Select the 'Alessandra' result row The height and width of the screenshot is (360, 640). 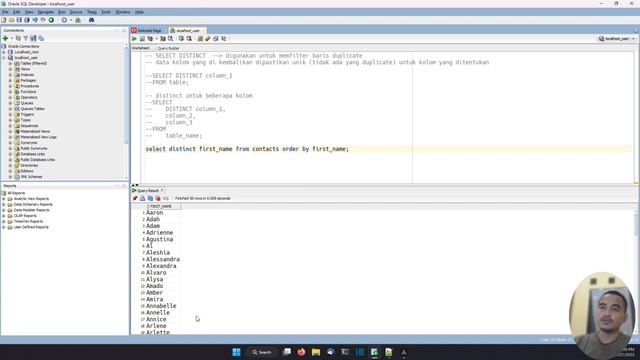coord(163,260)
